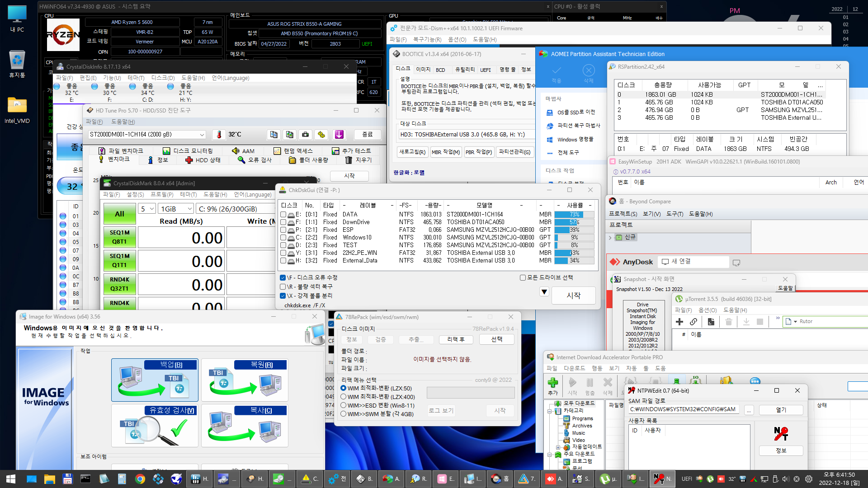Click the H: External_Data usage bar in ChkDskGui
The height and width of the screenshot is (488, 868).
[574, 261]
